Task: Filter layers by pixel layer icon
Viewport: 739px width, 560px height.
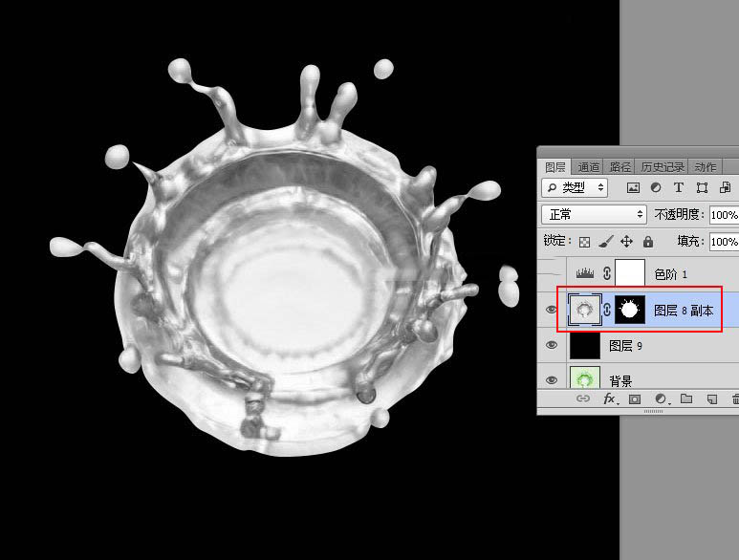Action: click(x=633, y=187)
